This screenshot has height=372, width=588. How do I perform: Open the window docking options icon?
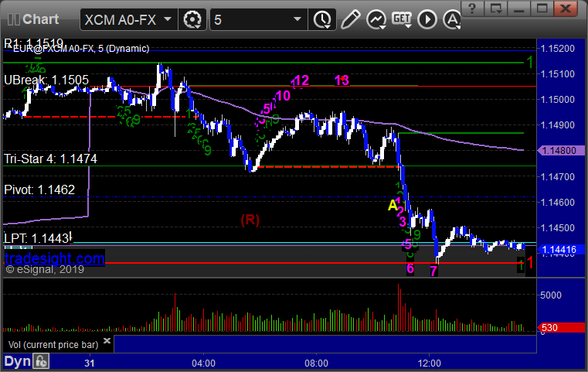pyautogui.click(x=495, y=9)
